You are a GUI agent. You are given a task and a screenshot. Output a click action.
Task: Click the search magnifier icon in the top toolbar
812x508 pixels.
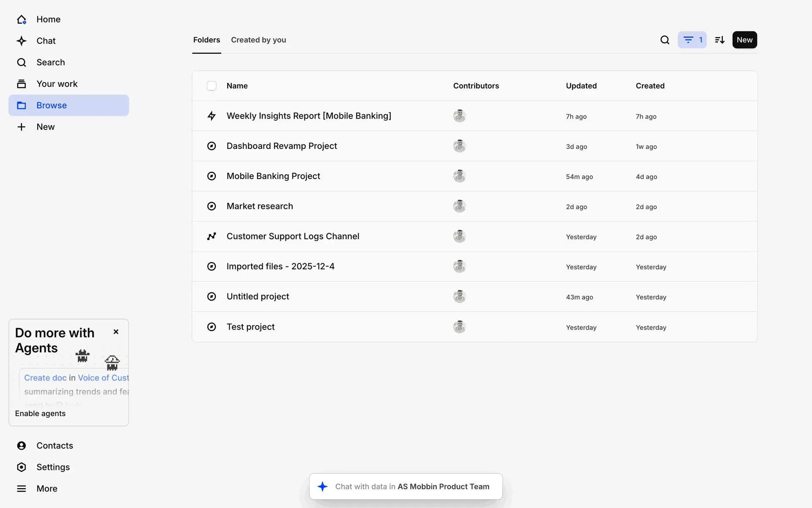coord(665,40)
